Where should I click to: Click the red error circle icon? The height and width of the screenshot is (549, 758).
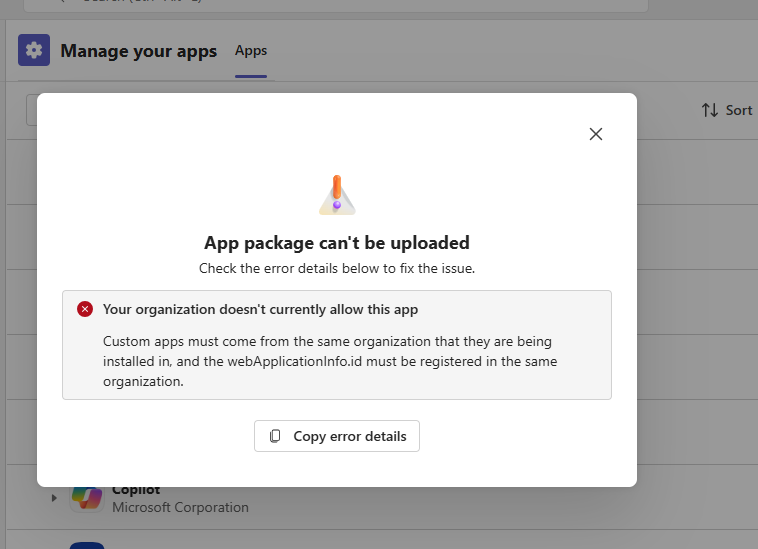[x=85, y=309]
